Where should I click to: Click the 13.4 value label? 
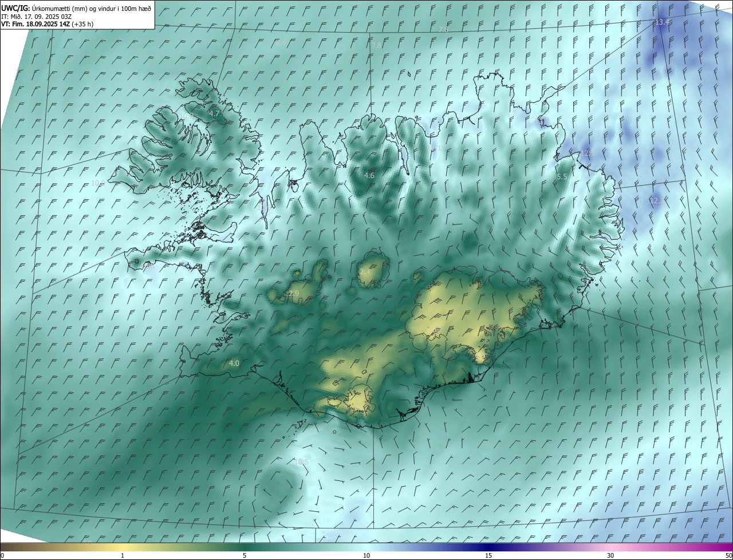(x=662, y=22)
